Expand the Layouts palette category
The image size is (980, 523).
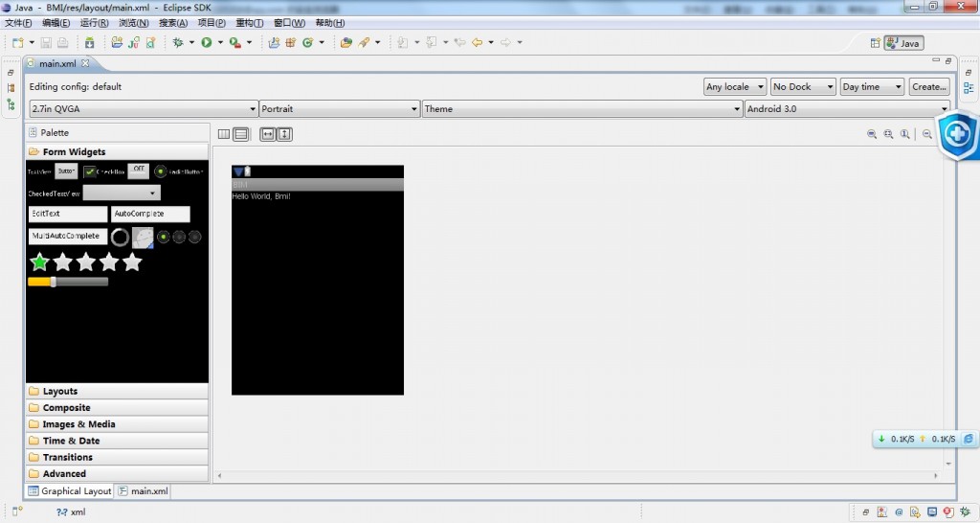pyautogui.click(x=117, y=392)
